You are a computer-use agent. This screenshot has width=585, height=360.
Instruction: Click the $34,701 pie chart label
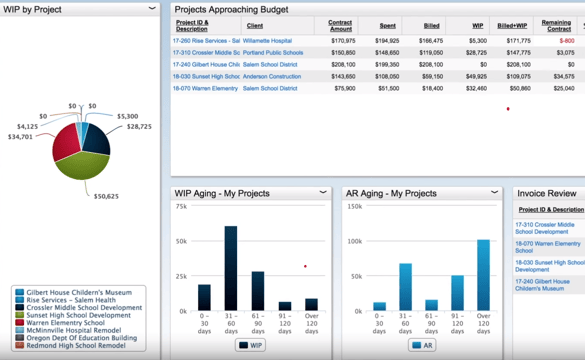(x=20, y=137)
